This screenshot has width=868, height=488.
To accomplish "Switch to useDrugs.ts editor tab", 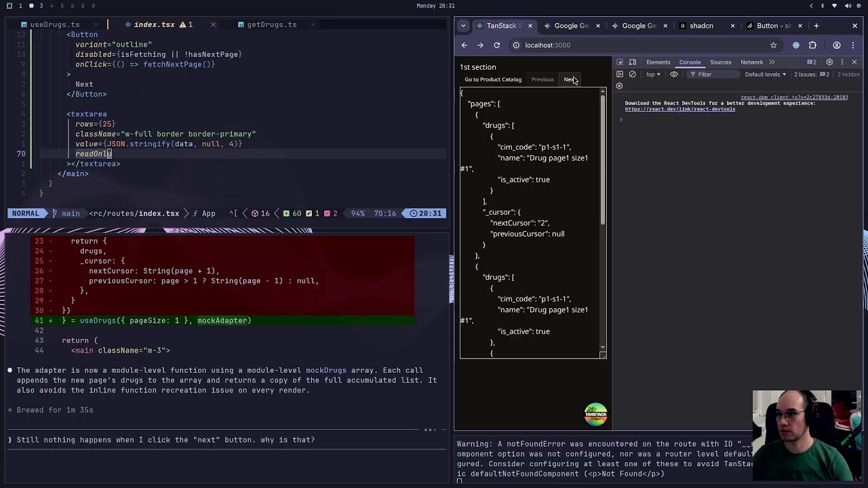I will [55, 25].
